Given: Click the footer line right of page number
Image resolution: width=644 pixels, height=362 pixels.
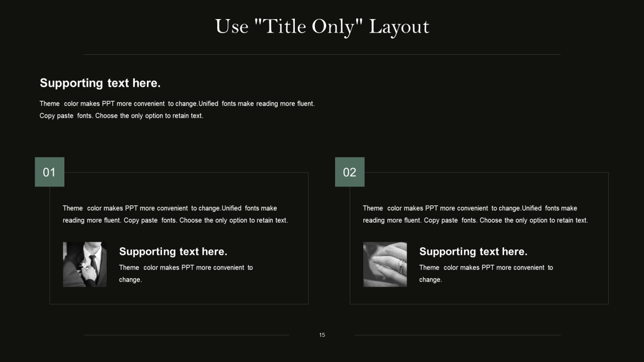Looking at the screenshot, I should pyautogui.click(x=458, y=335).
